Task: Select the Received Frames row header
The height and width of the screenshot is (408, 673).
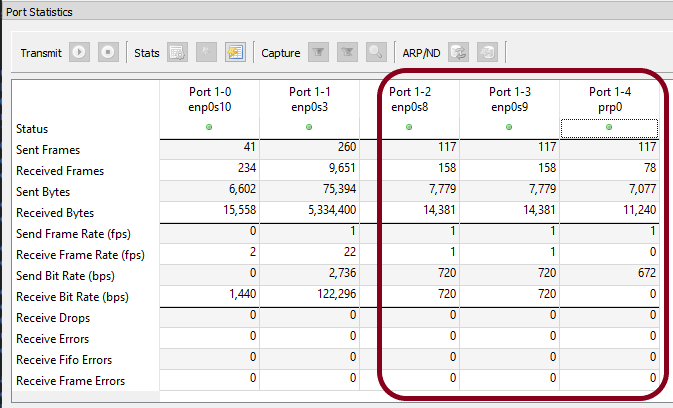Action: point(60,171)
